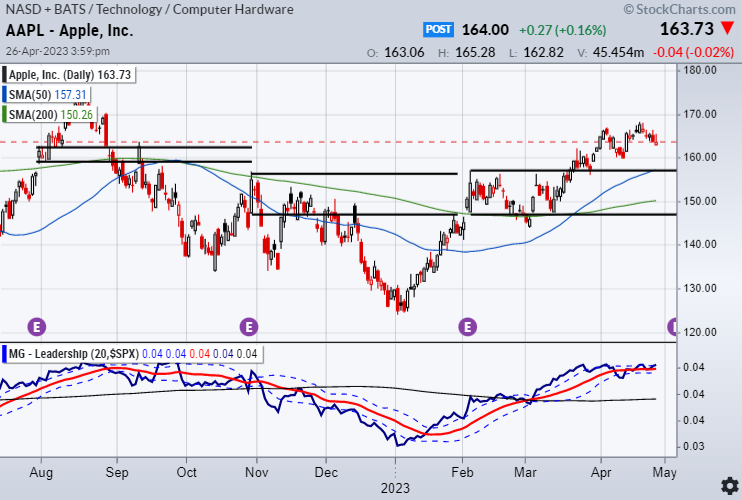Click the black Apple, Inc. legend color bar
The height and width of the screenshot is (500, 742).
[5, 75]
